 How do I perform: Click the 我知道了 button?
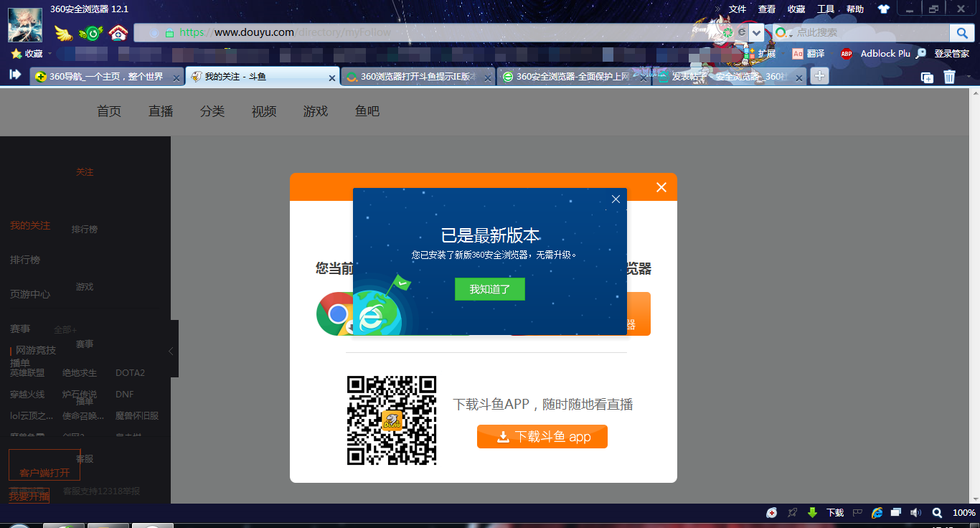pyautogui.click(x=490, y=289)
